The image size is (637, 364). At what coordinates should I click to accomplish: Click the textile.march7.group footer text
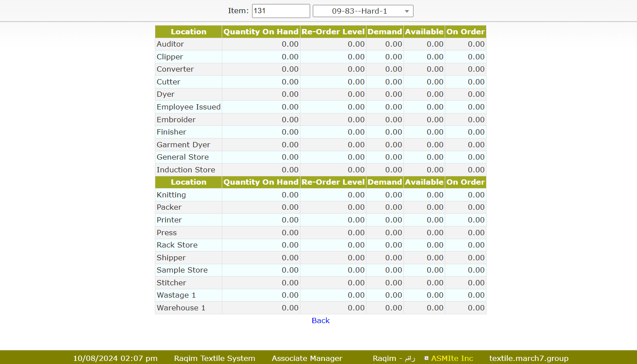pyautogui.click(x=528, y=358)
